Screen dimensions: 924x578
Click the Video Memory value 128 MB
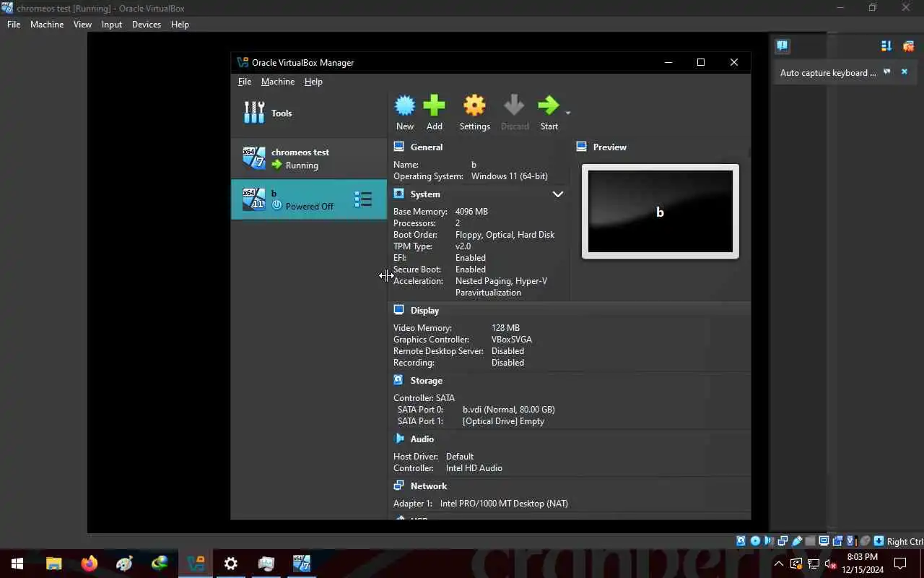505,328
